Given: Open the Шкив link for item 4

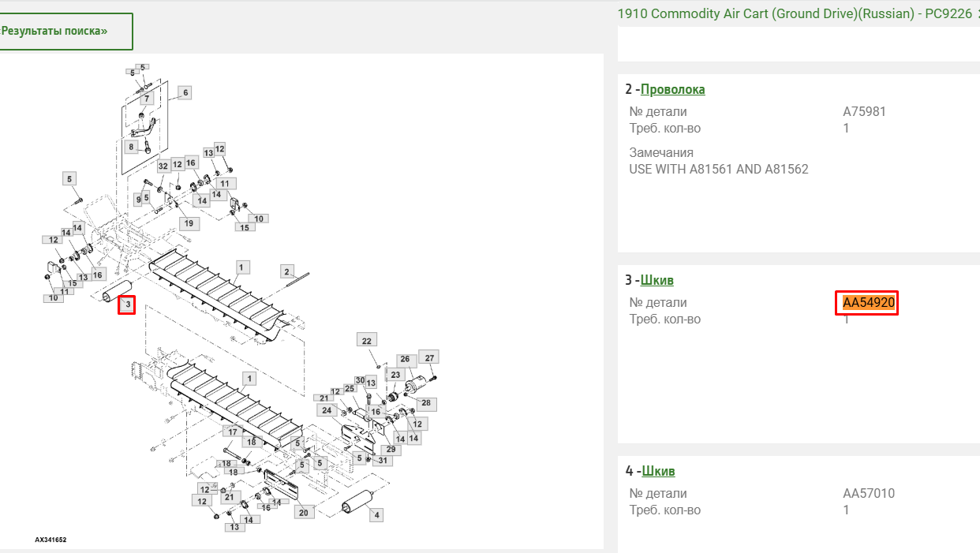Looking at the screenshot, I should coord(658,471).
